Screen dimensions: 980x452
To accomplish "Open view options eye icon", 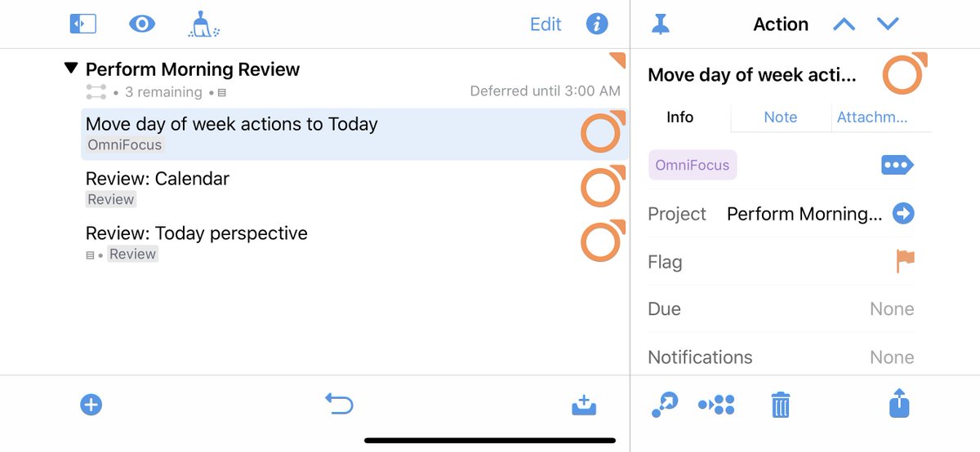I will tap(142, 24).
